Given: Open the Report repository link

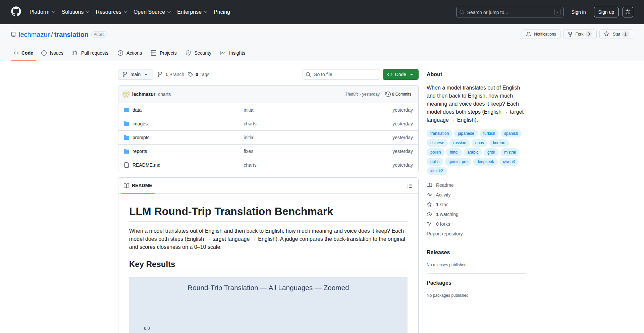Looking at the screenshot, I should [444, 234].
